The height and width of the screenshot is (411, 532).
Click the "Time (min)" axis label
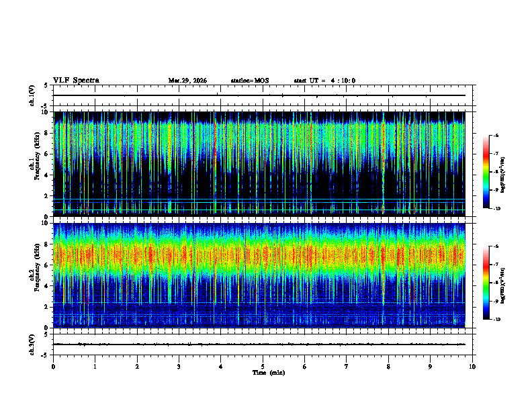269,373
